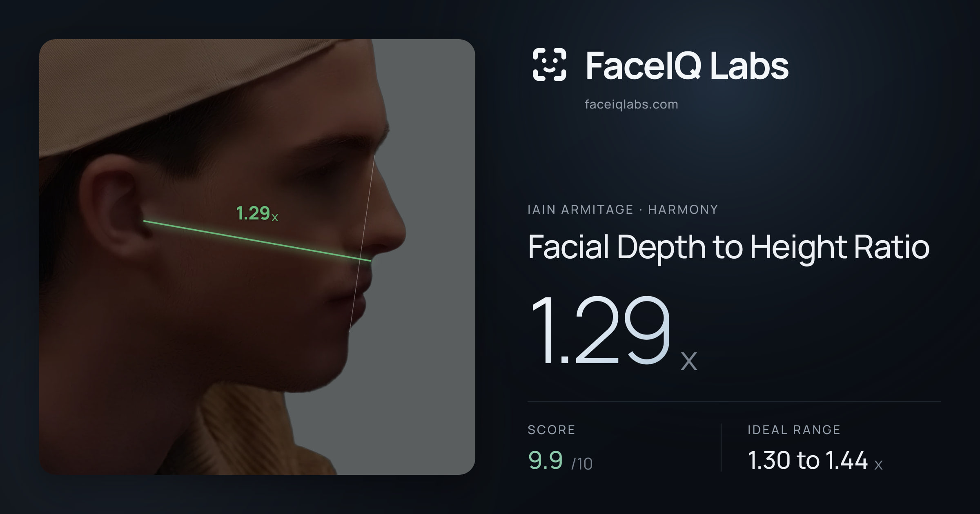
Task: Click the green 1.29x label on the photo
Action: tap(257, 213)
